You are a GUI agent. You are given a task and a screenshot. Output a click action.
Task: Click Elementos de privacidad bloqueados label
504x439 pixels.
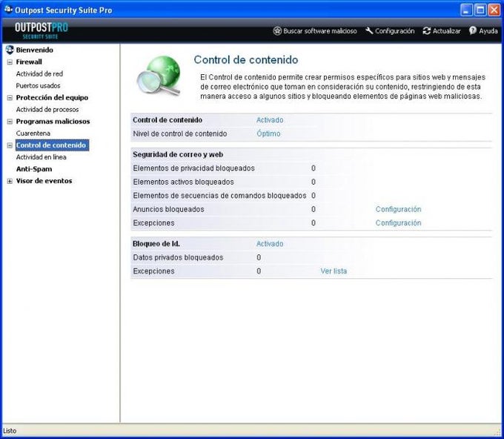pyautogui.click(x=194, y=168)
